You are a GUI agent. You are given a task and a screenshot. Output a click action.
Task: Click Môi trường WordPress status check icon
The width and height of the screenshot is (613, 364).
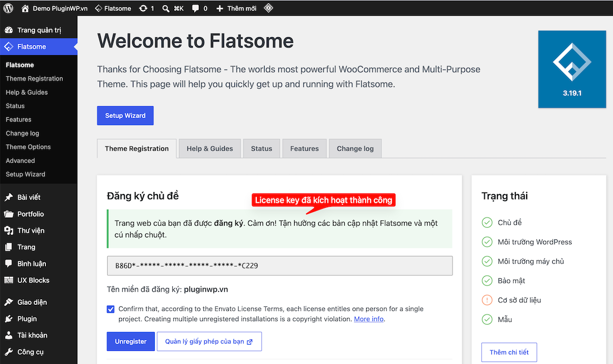click(487, 242)
